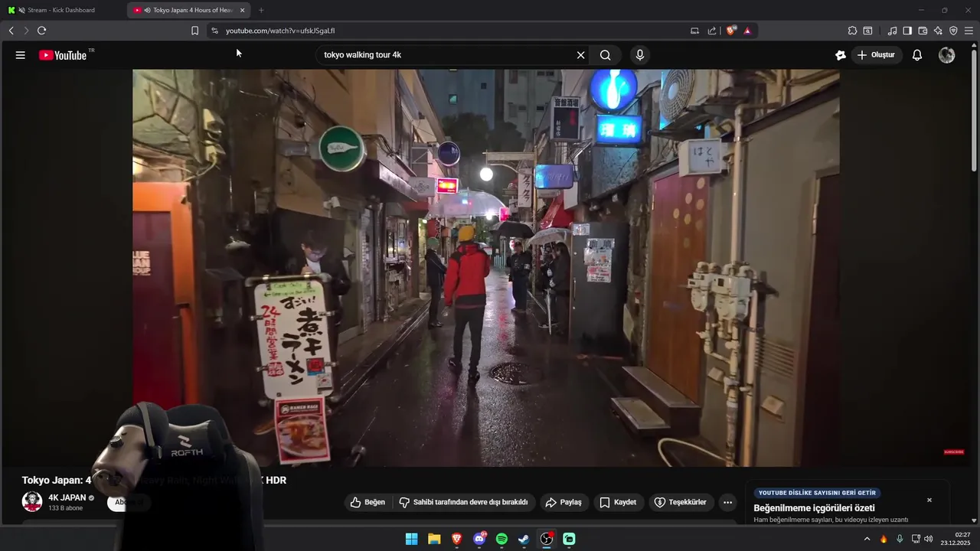
Task: Open clock and date 23.12.2025
Action: (955, 539)
